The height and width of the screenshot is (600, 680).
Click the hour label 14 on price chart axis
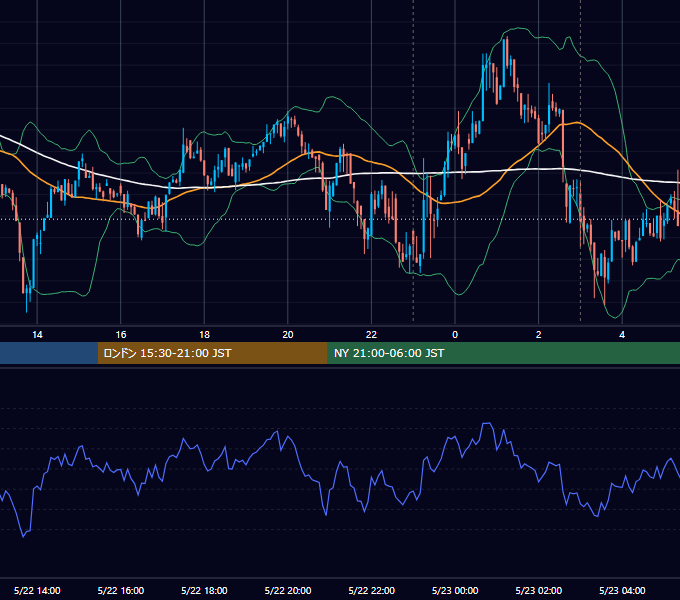click(x=37, y=335)
